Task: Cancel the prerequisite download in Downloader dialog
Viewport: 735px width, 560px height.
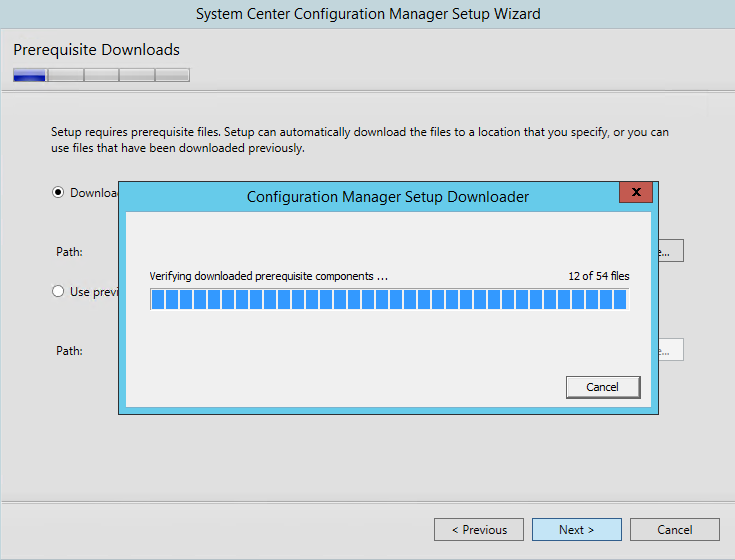Action: (x=603, y=387)
